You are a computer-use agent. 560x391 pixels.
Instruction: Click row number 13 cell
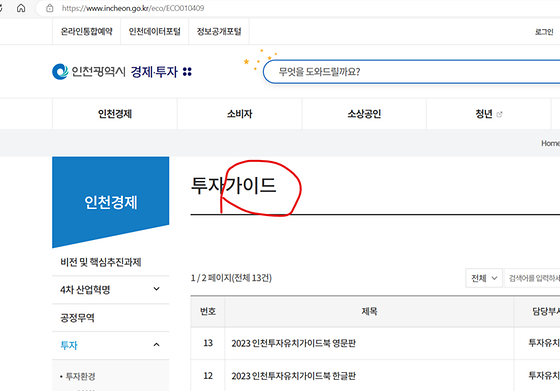point(208,343)
